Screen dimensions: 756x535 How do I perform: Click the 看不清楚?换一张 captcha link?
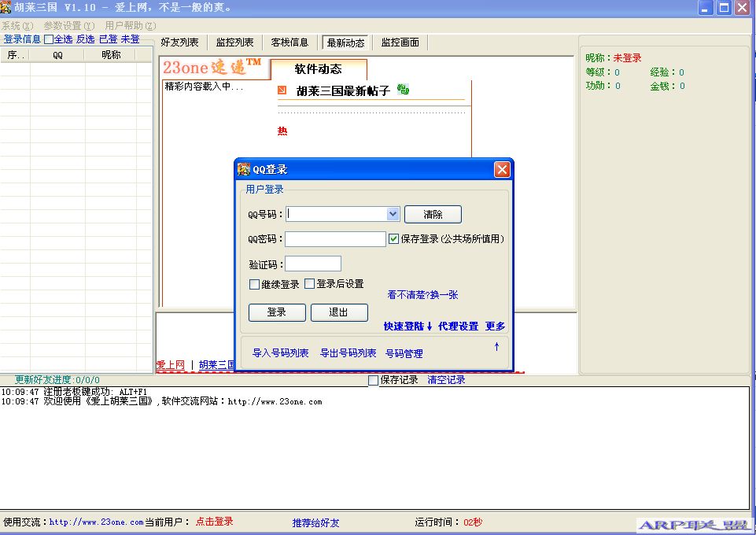(422, 295)
